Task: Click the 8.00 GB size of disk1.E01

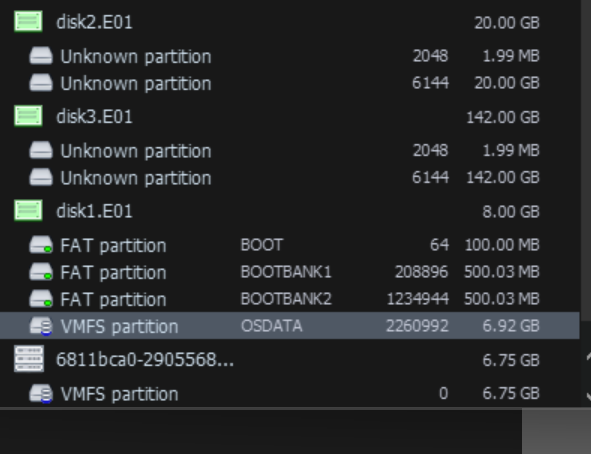Action: pyautogui.click(x=511, y=211)
